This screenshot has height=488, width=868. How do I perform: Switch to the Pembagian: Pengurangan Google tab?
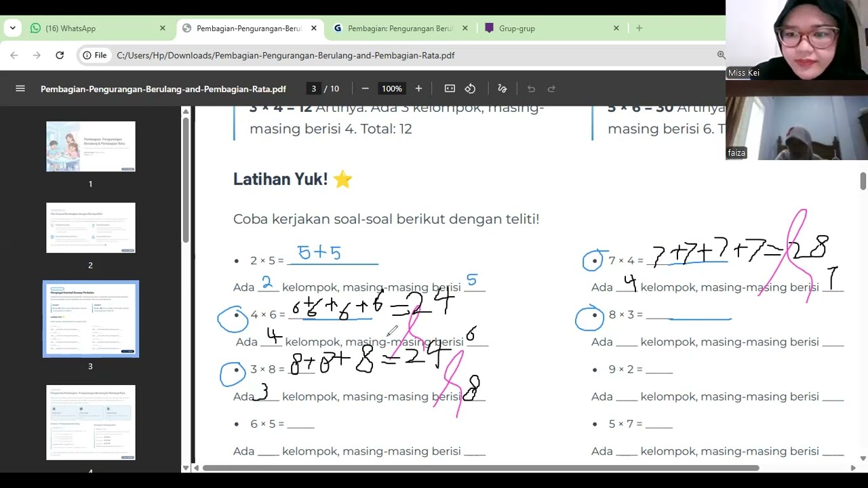(x=400, y=28)
